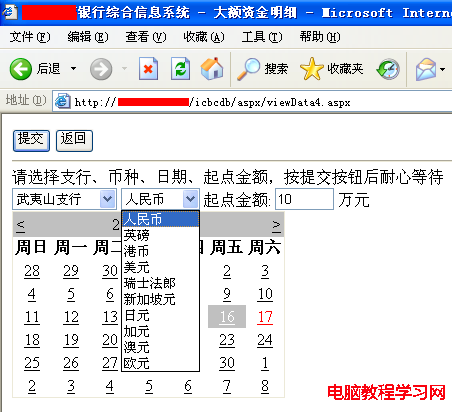Screen dimensions: 452x413
Task: Click the Mail envelope toolbar icon
Action: [426, 69]
